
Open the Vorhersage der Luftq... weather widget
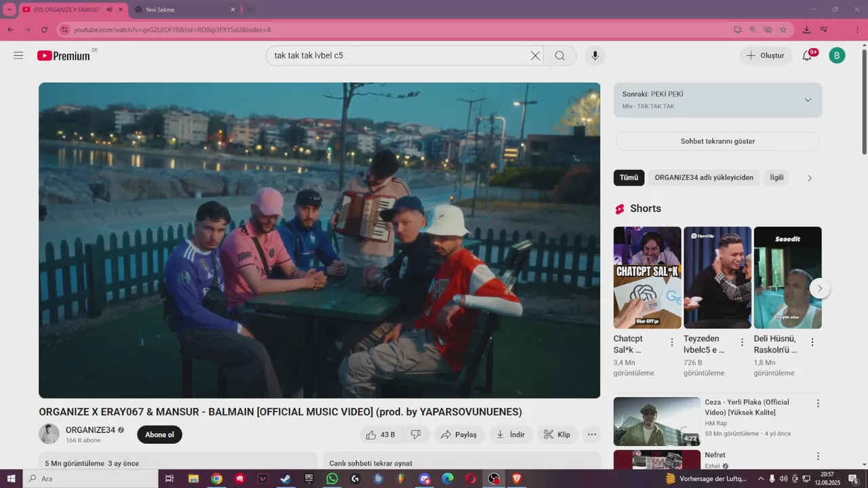click(x=706, y=479)
